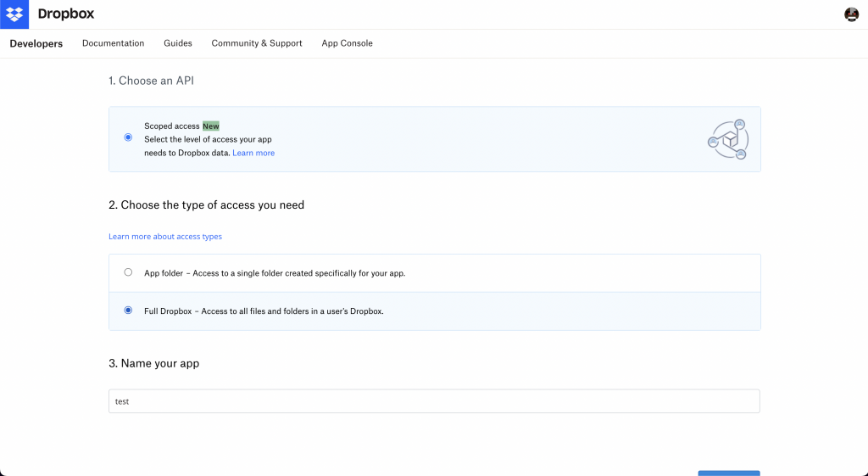Navigate to App Console
868x476 pixels.
pos(347,43)
